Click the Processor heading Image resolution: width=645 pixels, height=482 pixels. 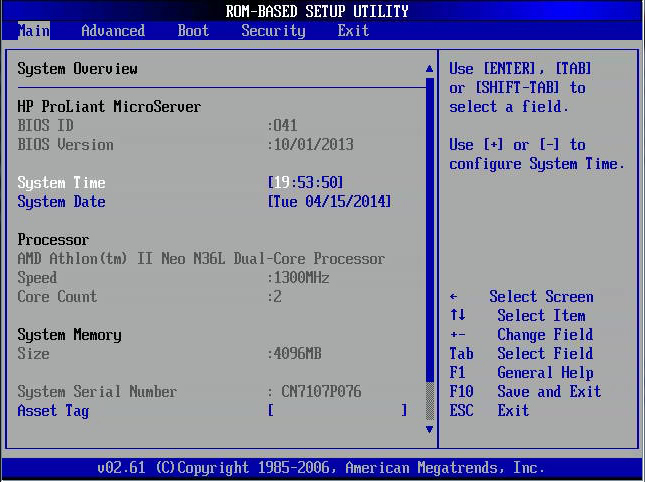53,239
